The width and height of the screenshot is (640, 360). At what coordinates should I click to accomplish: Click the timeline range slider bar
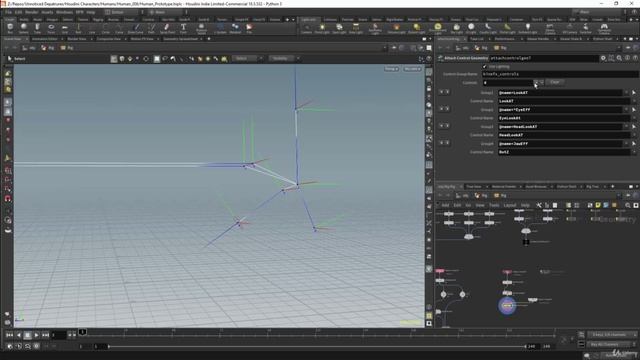coord(317,347)
